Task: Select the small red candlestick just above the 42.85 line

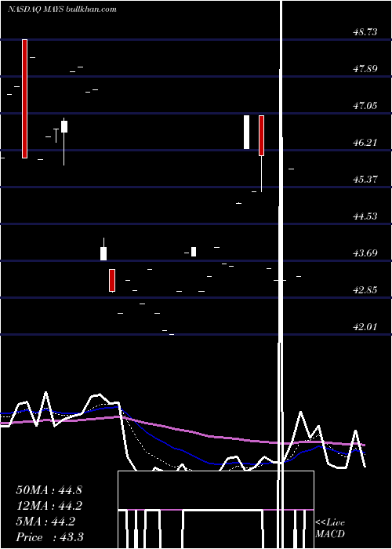Action: (x=112, y=280)
